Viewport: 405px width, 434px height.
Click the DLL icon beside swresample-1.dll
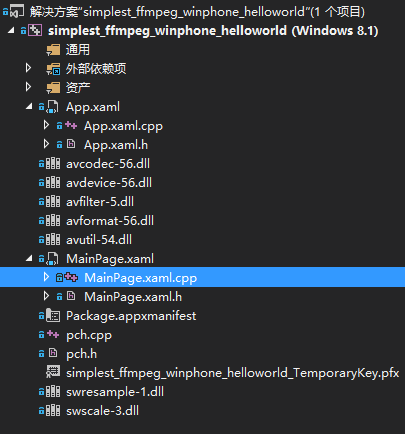click(53, 392)
